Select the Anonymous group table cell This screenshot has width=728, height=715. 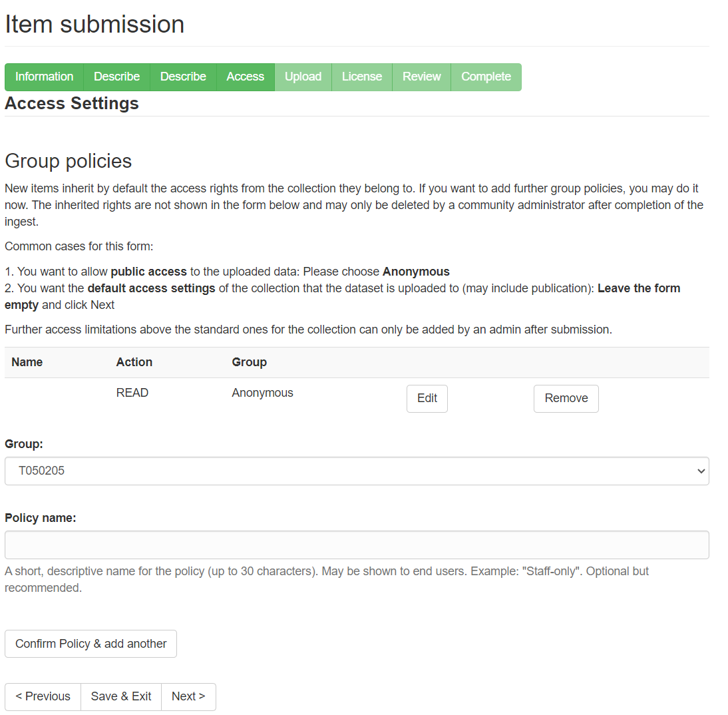tap(263, 393)
